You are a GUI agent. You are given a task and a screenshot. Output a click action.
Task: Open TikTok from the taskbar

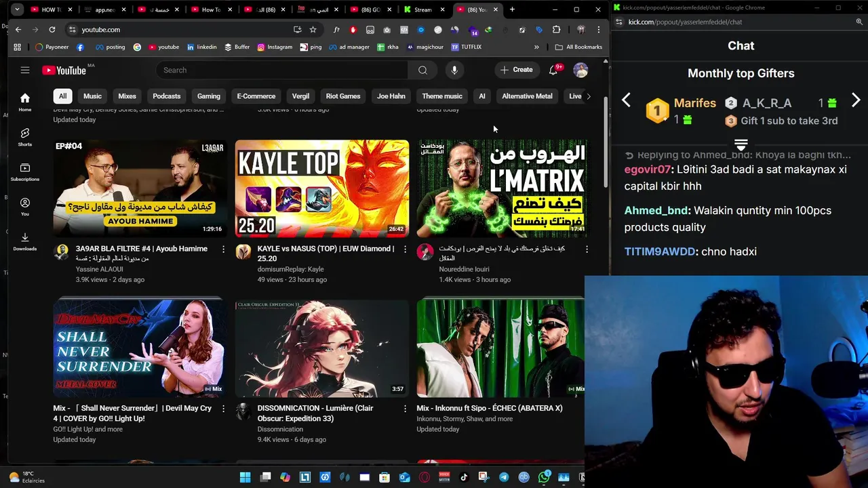(x=464, y=477)
